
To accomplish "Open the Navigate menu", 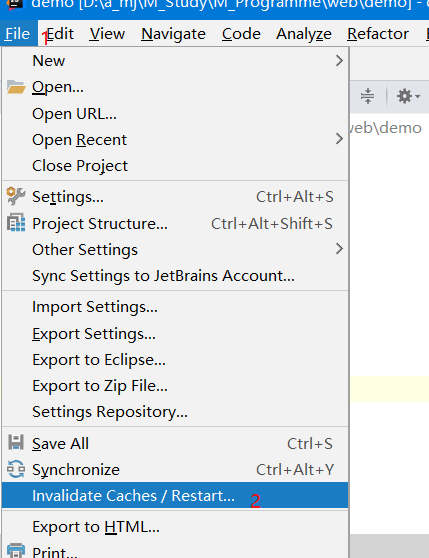I will click(173, 34).
